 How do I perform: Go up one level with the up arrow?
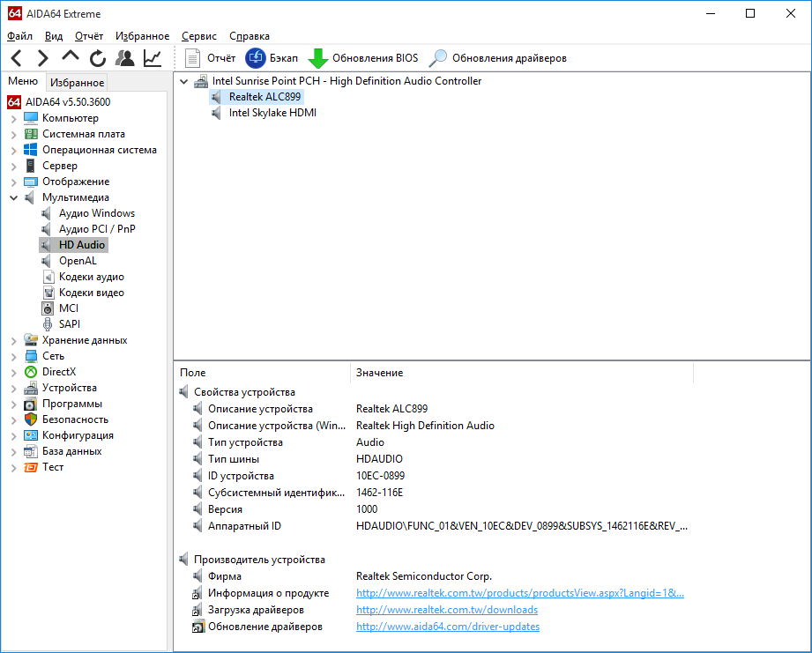pos(71,57)
